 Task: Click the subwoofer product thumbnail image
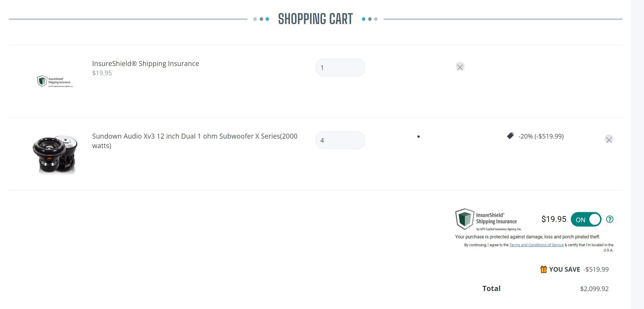55,154
